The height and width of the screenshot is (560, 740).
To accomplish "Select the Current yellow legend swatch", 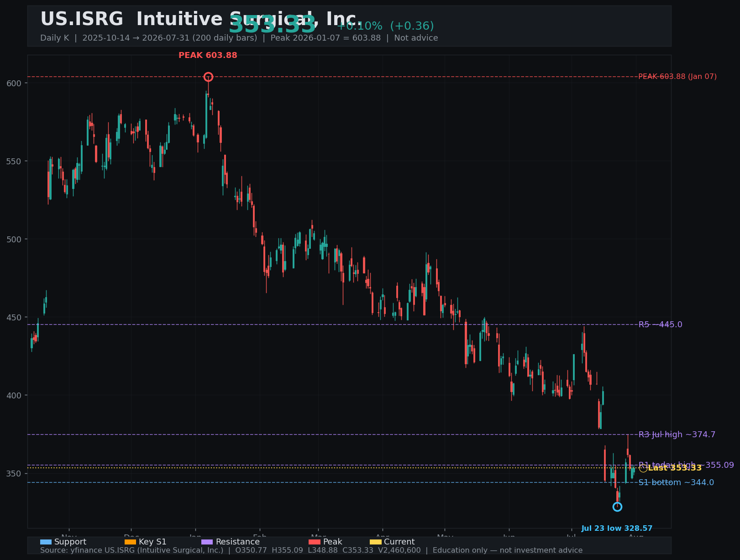I will pos(375,542).
